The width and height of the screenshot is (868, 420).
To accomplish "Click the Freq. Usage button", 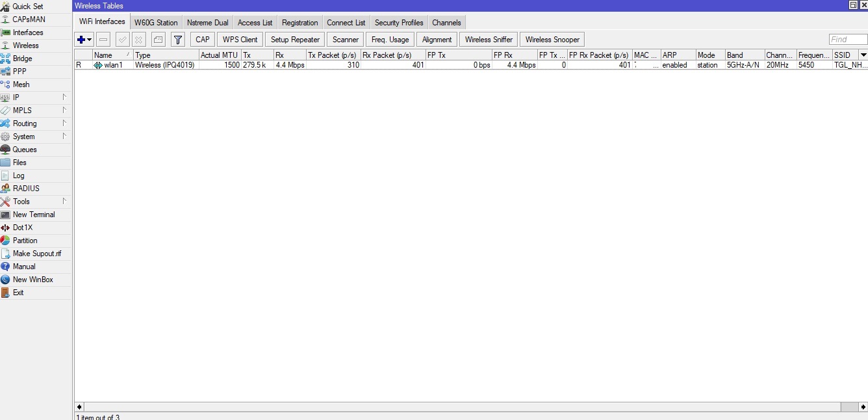I will [390, 40].
